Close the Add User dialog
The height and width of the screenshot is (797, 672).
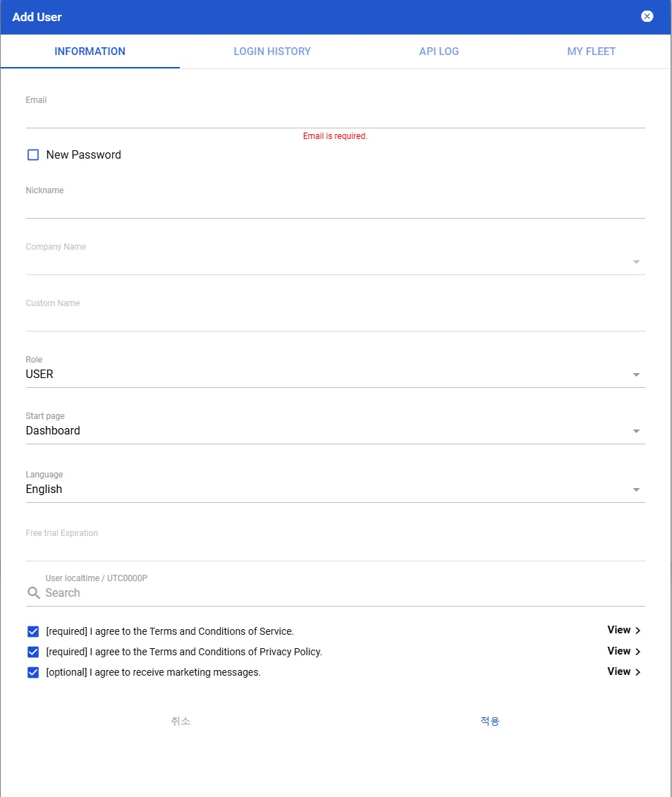click(x=647, y=17)
